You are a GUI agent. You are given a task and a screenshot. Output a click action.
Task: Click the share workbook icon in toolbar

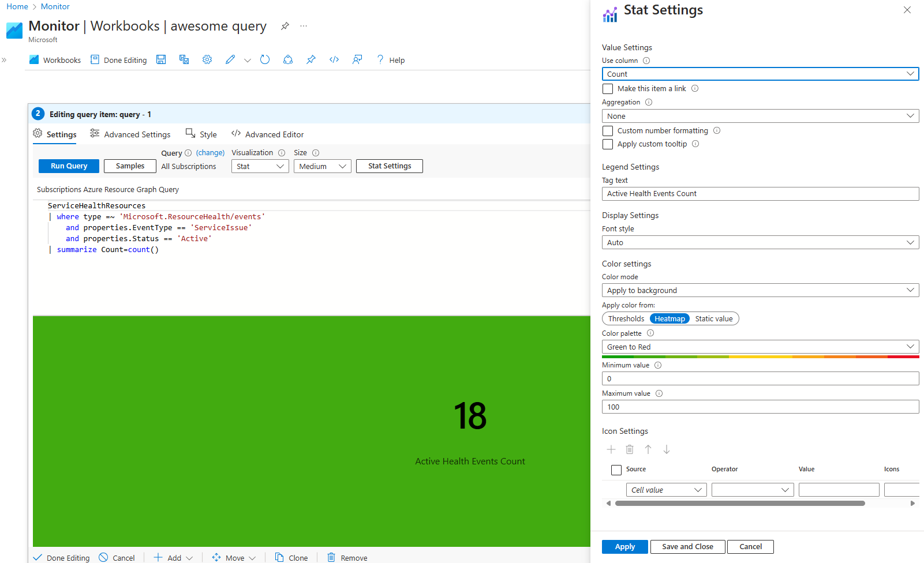pos(288,59)
